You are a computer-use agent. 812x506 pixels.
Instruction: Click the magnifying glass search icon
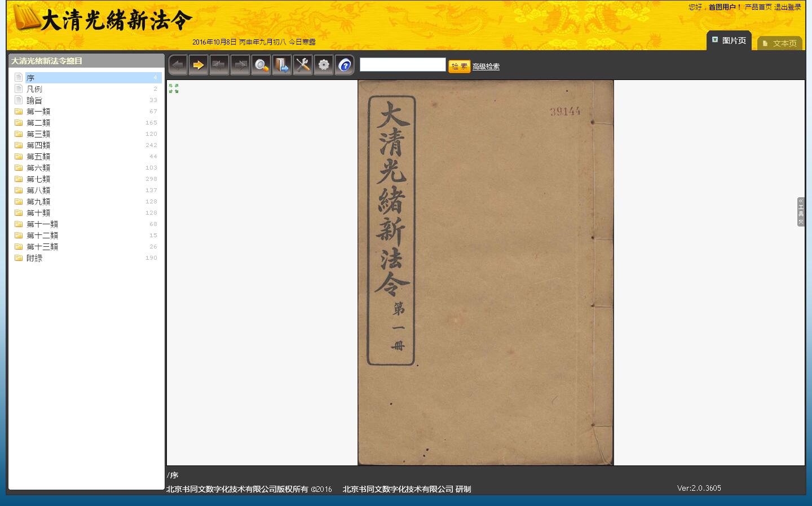261,65
